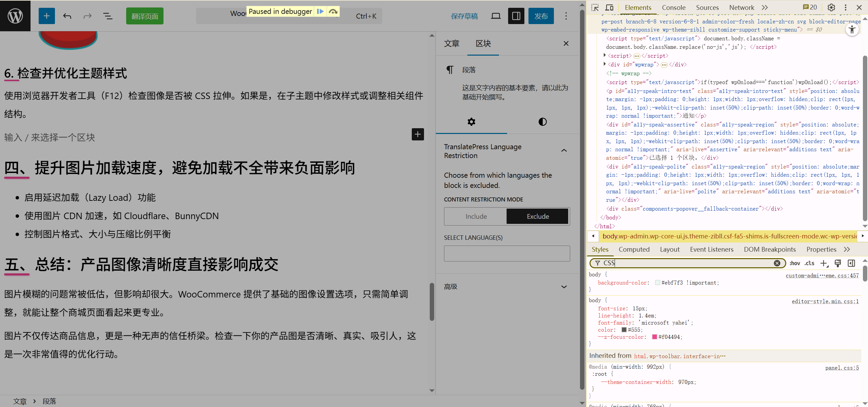Click the #f04494 color swatch
868x407 pixels.
(x=655, y=337)
